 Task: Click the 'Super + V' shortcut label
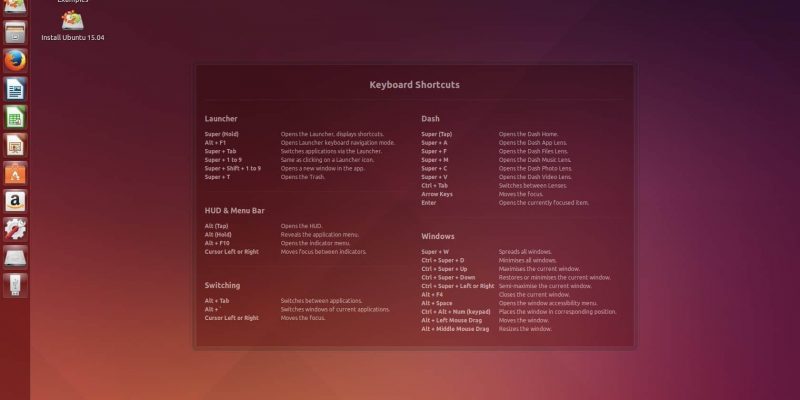click(x=434, y=177)
